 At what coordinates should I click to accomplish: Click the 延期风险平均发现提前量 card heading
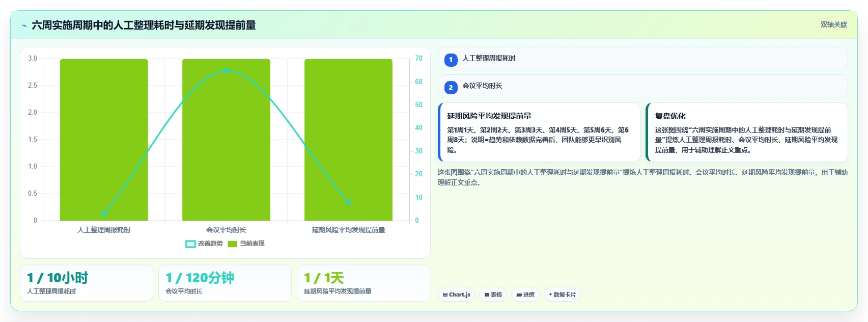489,116
